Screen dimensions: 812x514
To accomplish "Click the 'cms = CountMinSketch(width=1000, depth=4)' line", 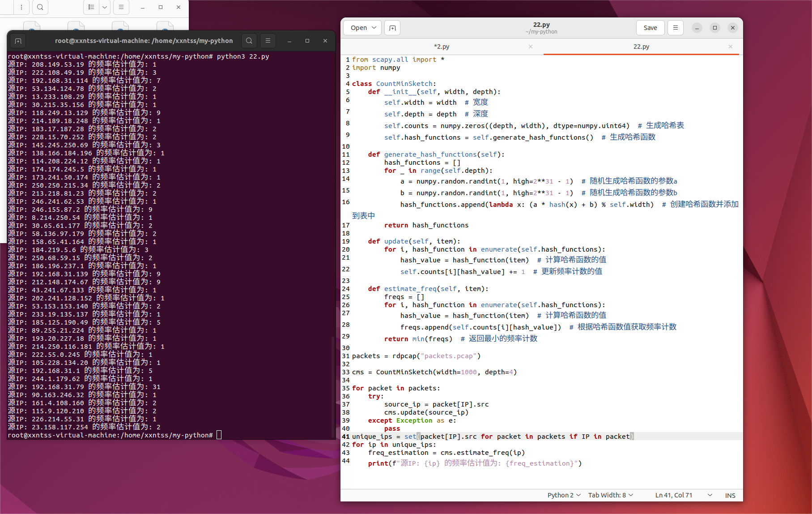I will point(434,372).
